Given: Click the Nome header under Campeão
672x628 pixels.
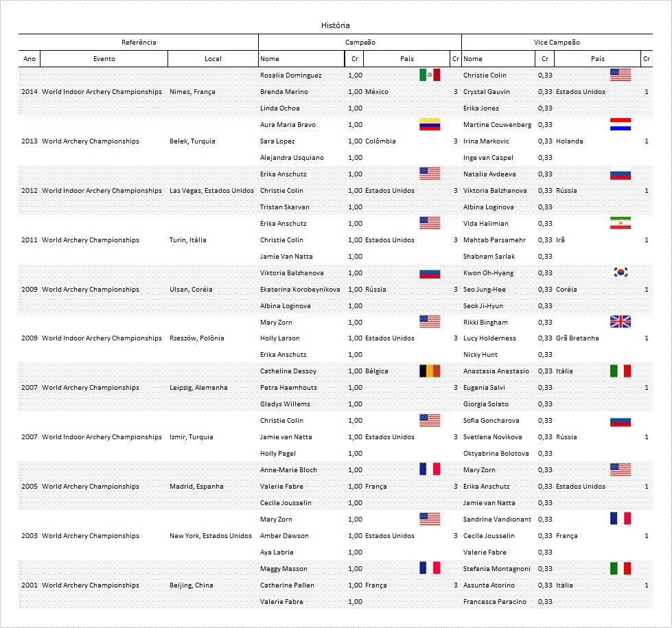Looking at the screenshot, I should (x=270, y=59).
